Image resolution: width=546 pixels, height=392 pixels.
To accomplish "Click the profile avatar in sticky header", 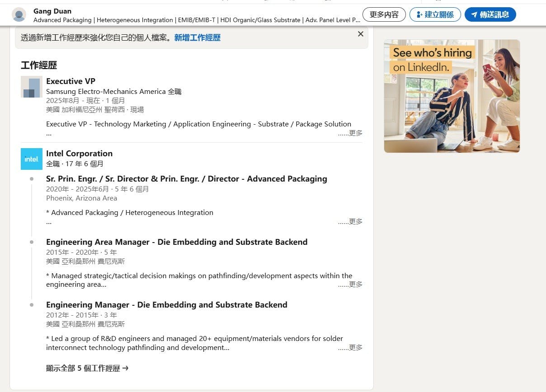I will pyautogui.click(x=19, y=14).
